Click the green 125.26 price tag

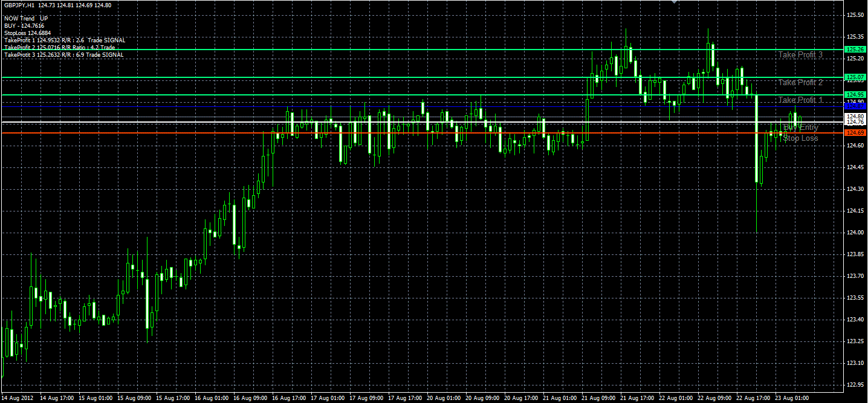pyautogui.click(x=855, y=49)
